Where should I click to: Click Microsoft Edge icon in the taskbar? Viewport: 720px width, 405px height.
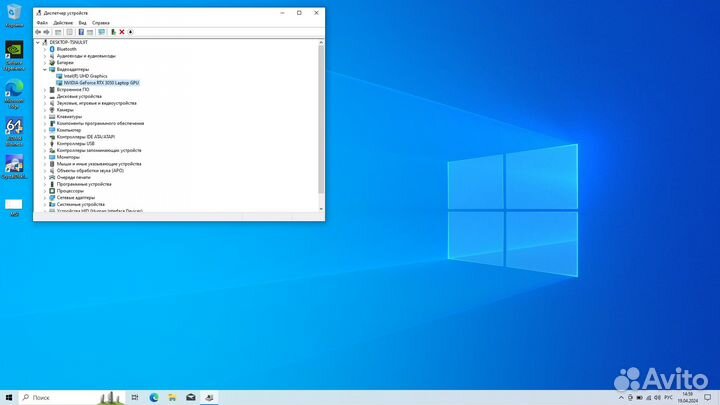pos(155,397)
